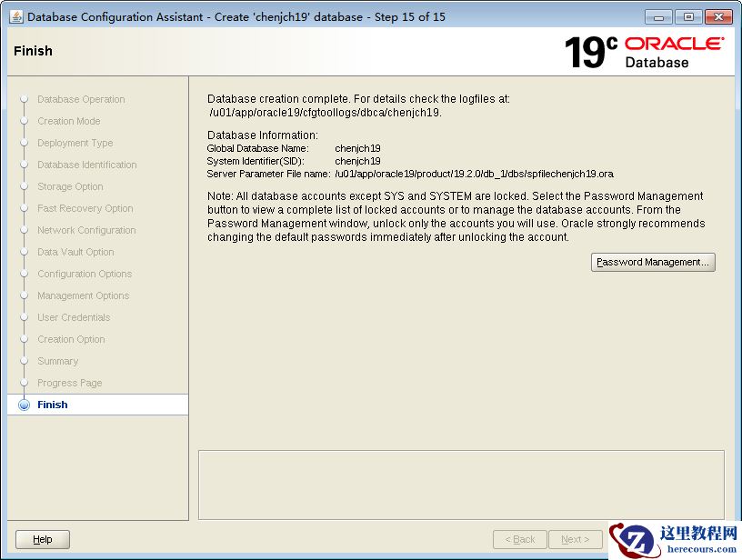742x560 pixels.
Task: Select the Data Vault Option step
Action: point(75,252)
